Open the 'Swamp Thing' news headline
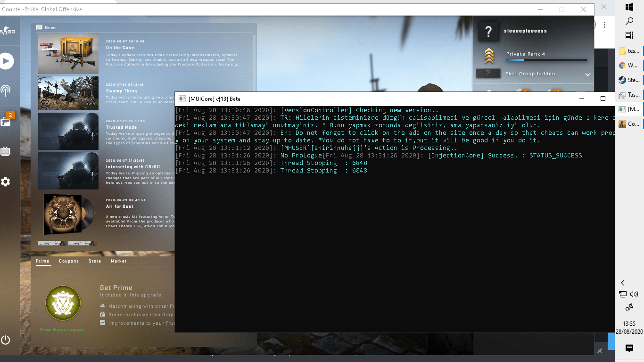 tap(121, 91)
